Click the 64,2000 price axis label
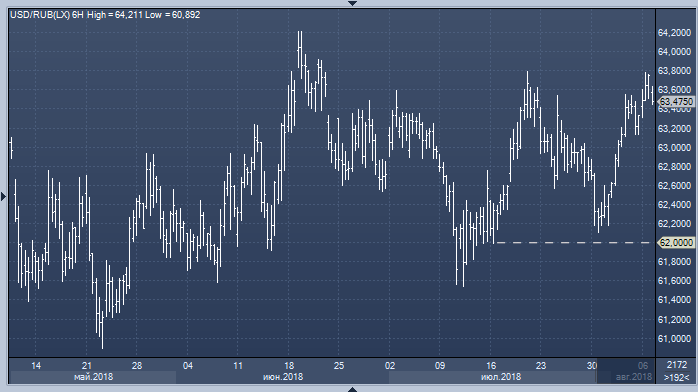The width and height of the screenshot is (698, 392). [x=674, y=33]
